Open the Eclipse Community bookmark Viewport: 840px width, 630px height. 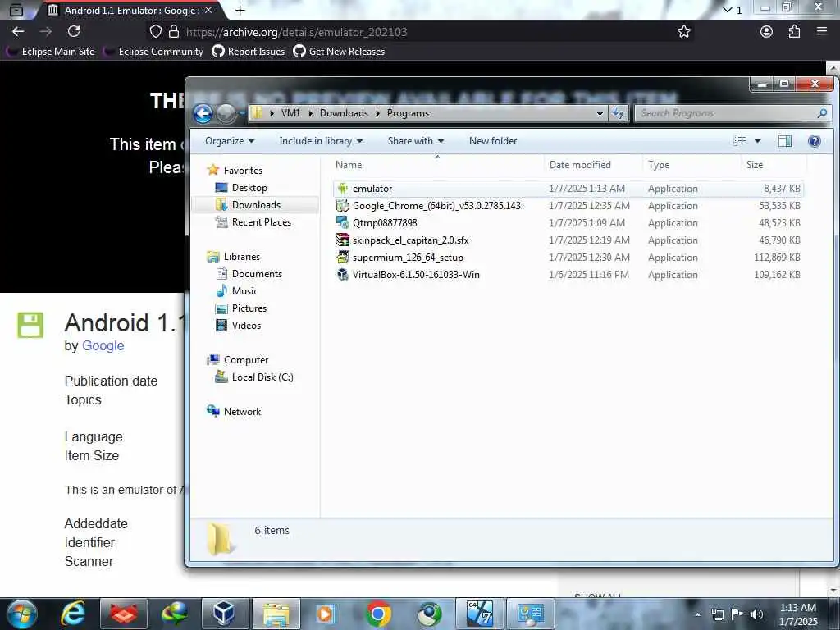154,52
